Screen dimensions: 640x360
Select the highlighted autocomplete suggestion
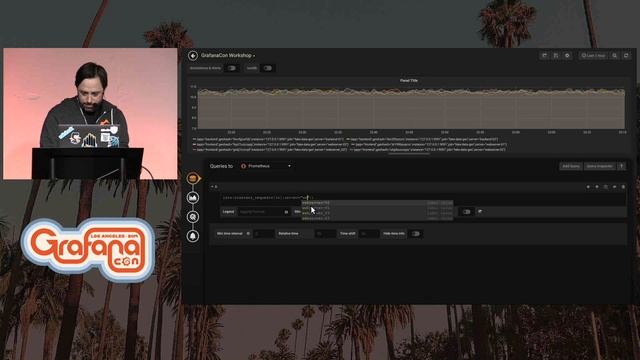(377, 203)
